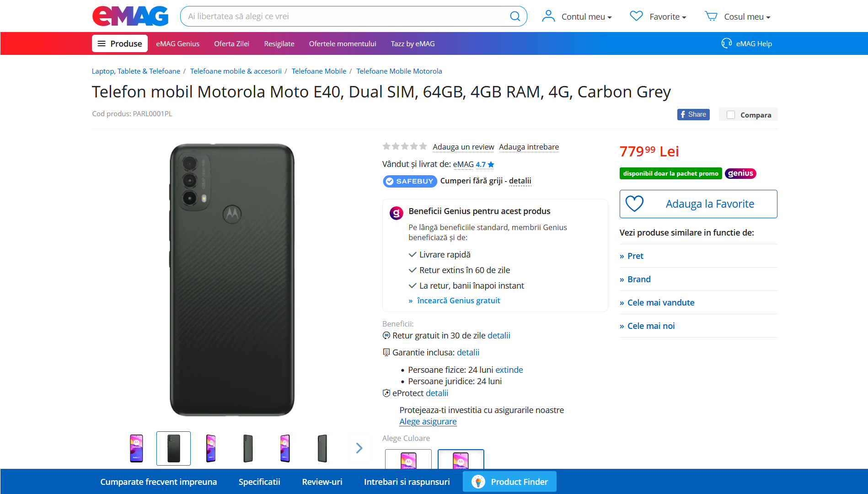868x494 pixels.
Task: Click încearcă Genius gratuit link
Action: coord(458,301)
